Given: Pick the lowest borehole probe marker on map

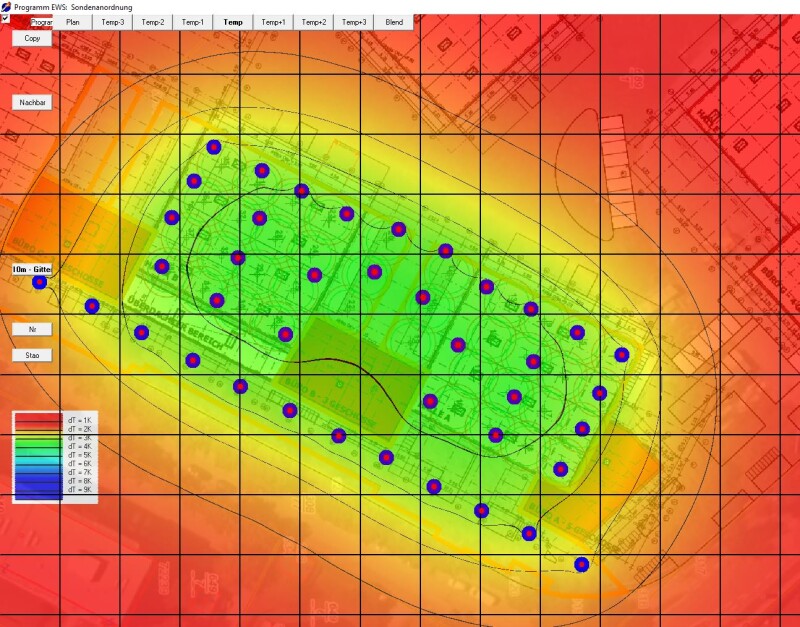Looking at the screenshot, I should [581, 564].
